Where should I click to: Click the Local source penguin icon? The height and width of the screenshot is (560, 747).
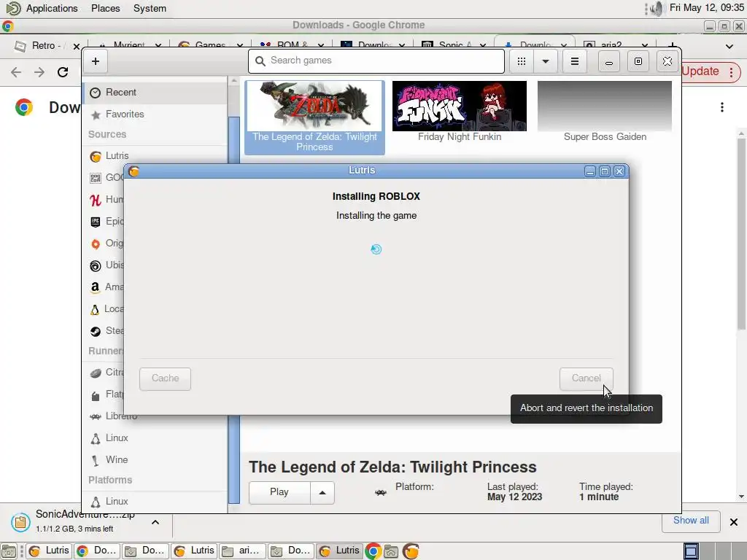click(x=95, y=309)
